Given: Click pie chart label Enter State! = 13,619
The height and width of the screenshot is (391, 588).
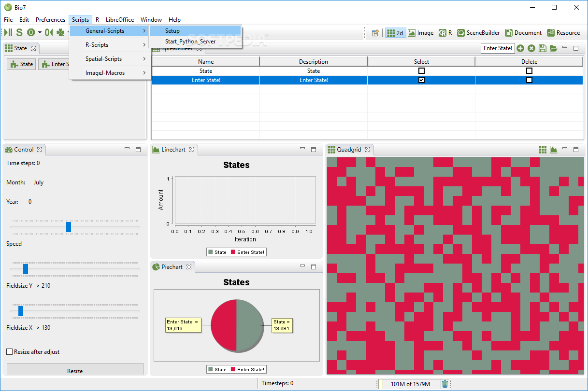Looking at the screenshot, I should point(183,325).
